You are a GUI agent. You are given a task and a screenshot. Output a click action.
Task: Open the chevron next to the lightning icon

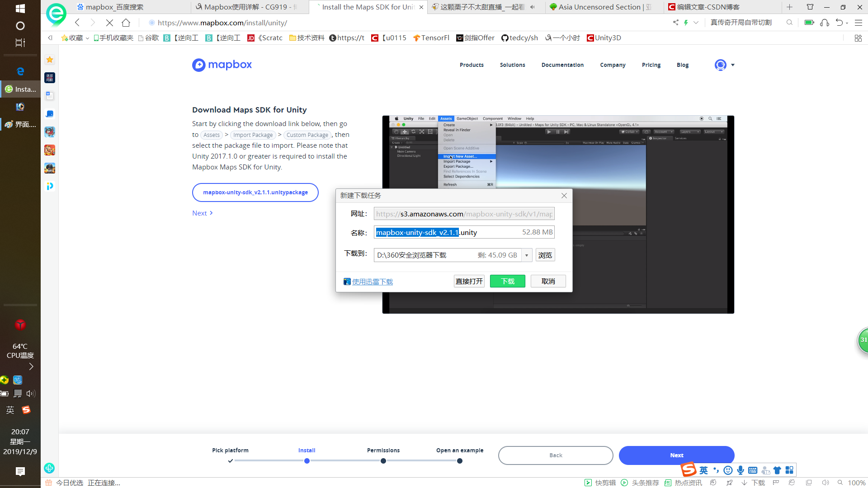(x=696, y=23)
